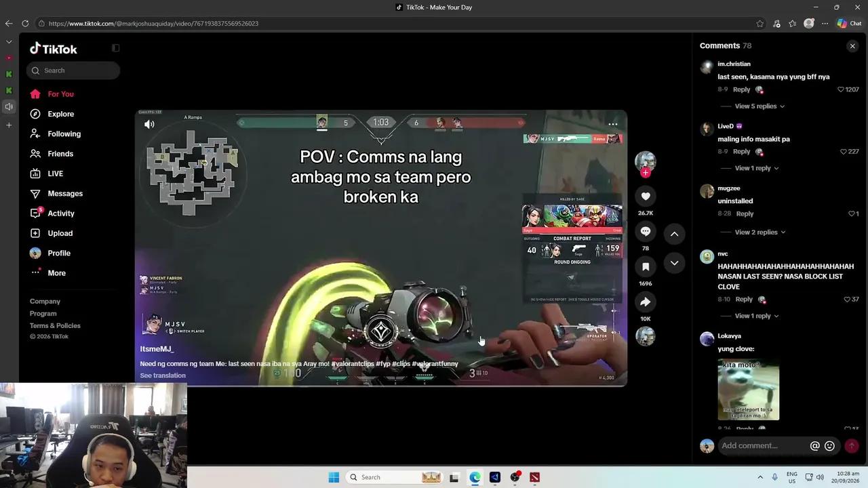
Task: Collapse the TikTok sidebar with the panel icon
Action: coord(115,48)
